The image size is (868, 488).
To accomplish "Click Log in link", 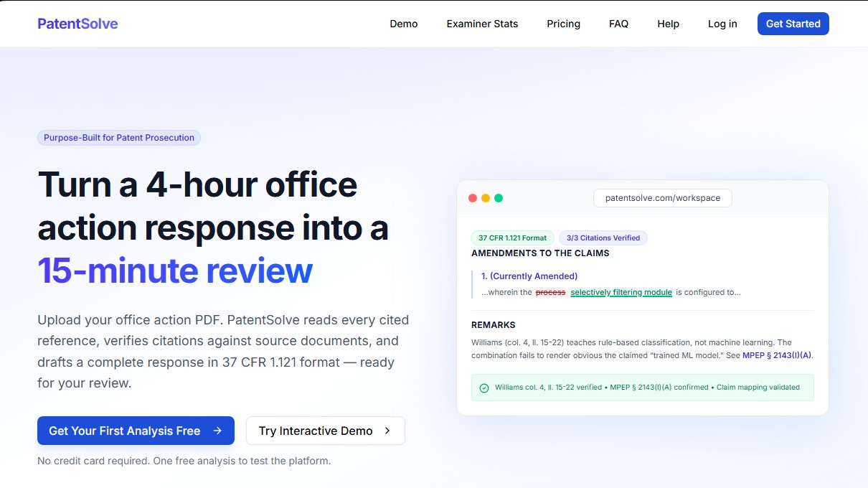I will [x=722, y=24].
